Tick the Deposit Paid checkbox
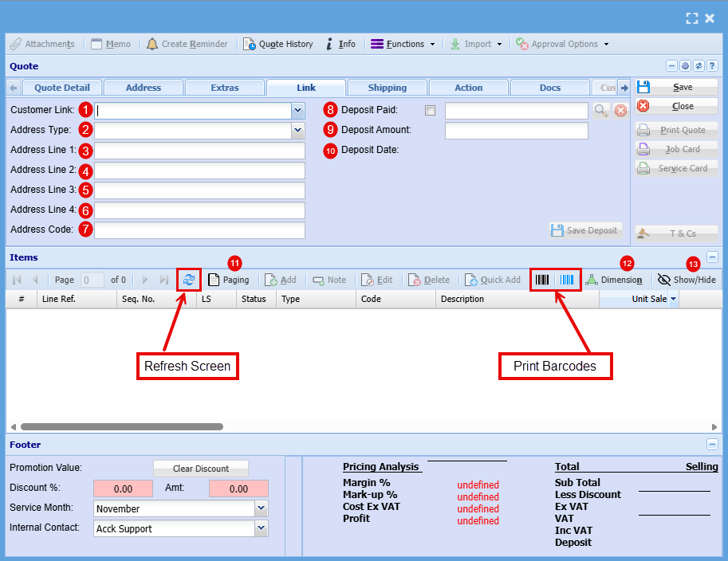This screenshot has height=561, width=728. pos(431,111)
